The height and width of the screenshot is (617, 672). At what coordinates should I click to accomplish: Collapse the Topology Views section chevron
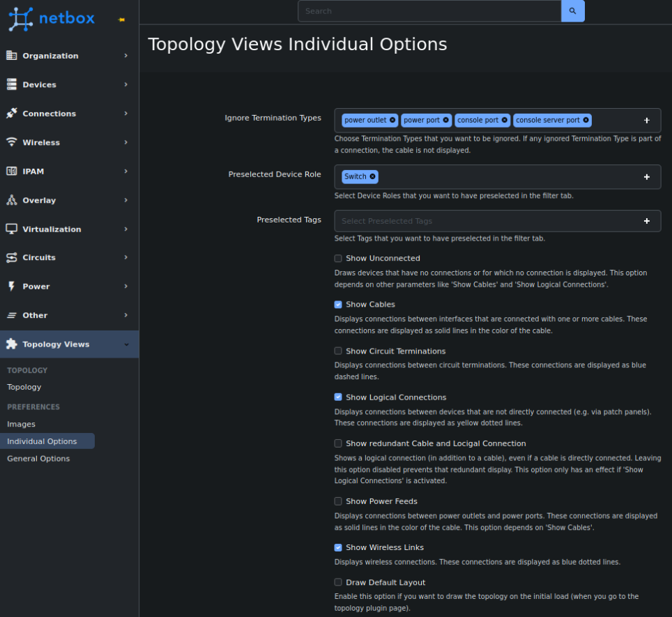tap(126, 344)
